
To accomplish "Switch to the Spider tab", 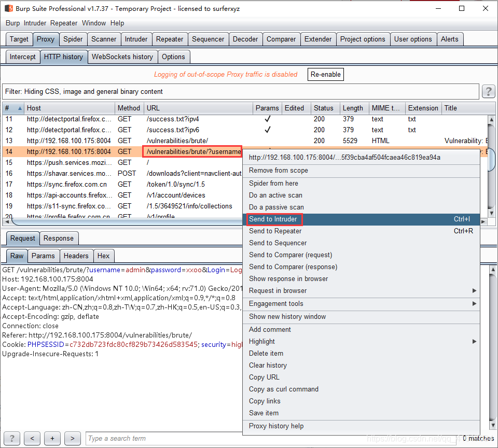I will coord(73,39).
